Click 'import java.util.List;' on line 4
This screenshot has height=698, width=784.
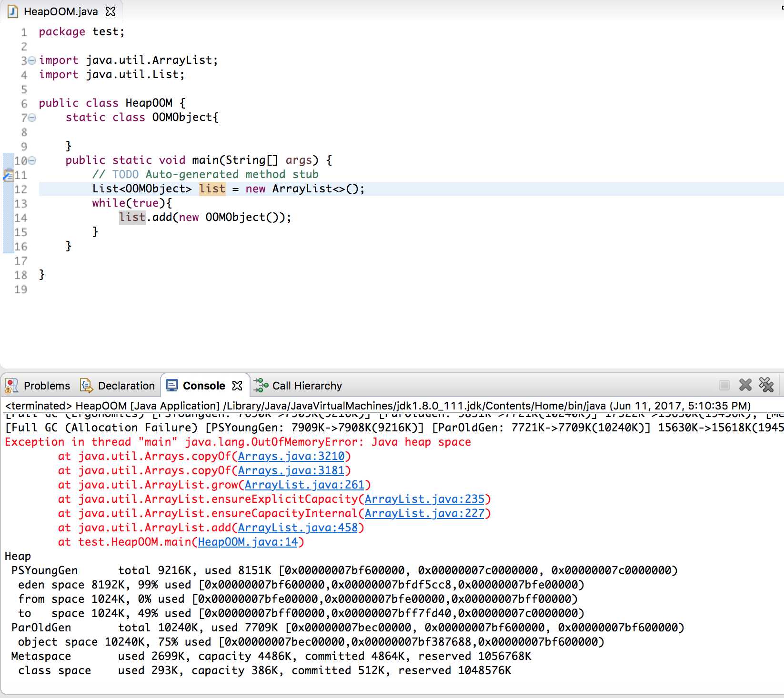[x=111, y=75]
